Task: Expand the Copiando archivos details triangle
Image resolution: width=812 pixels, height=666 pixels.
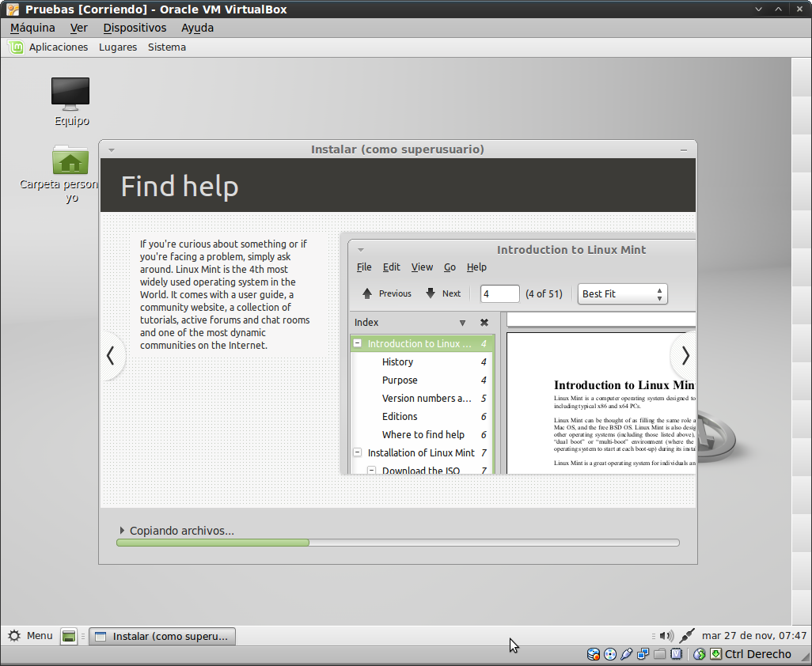Action: 122,531
